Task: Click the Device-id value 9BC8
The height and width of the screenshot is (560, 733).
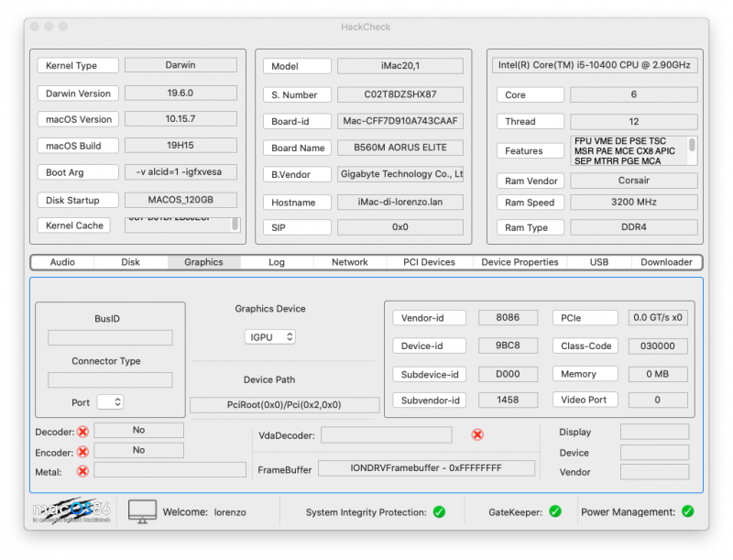Action: click(x=508, y=346)
